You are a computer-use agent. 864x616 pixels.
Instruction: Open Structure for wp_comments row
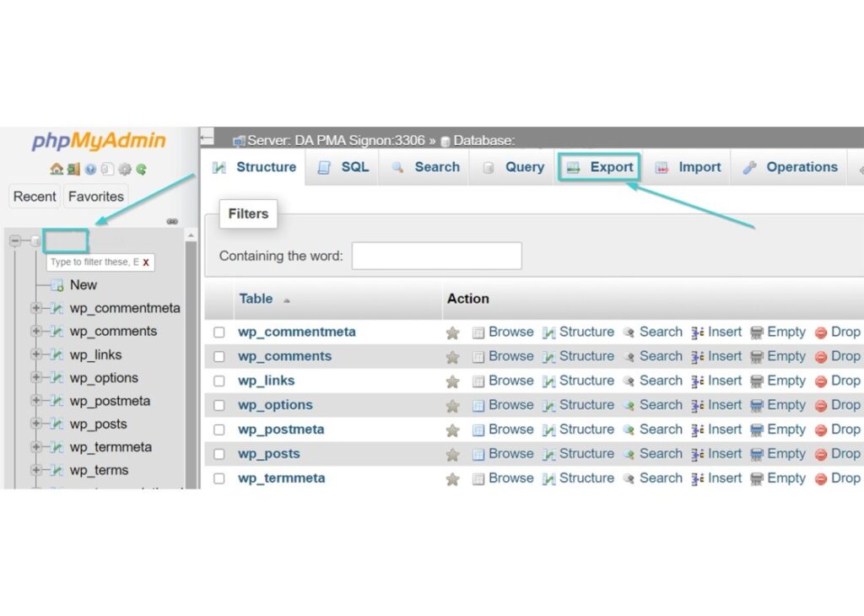[x=579, y=356]
